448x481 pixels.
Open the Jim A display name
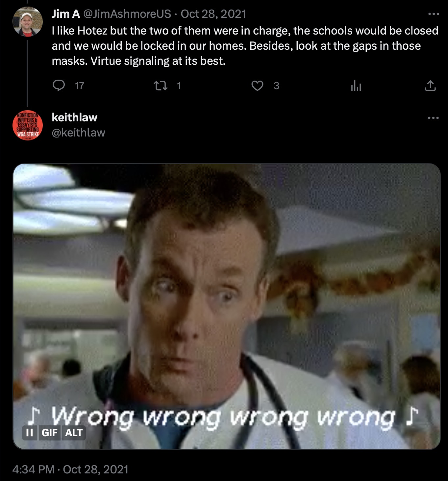tap(66, 14)
